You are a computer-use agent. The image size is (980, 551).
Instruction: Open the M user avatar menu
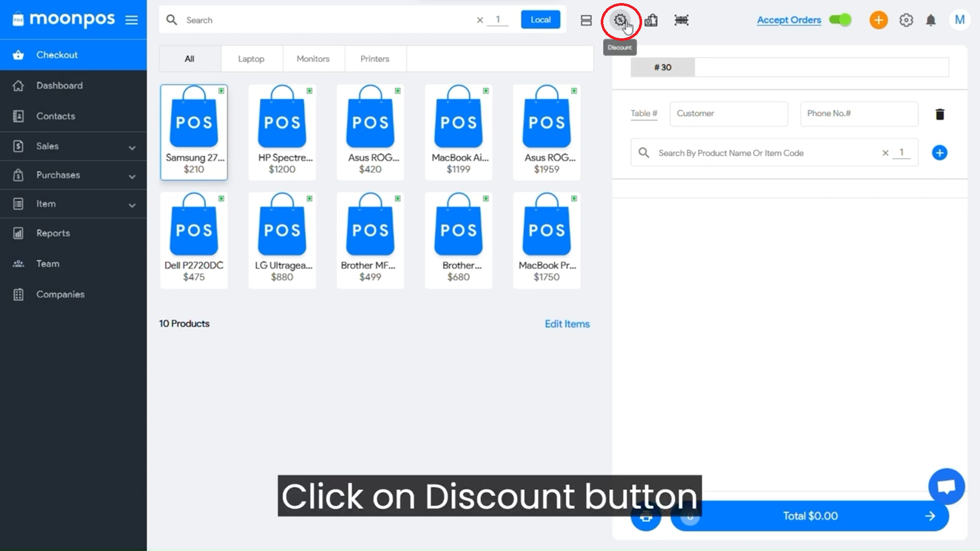pyautogui.click(x=960, y=20)
